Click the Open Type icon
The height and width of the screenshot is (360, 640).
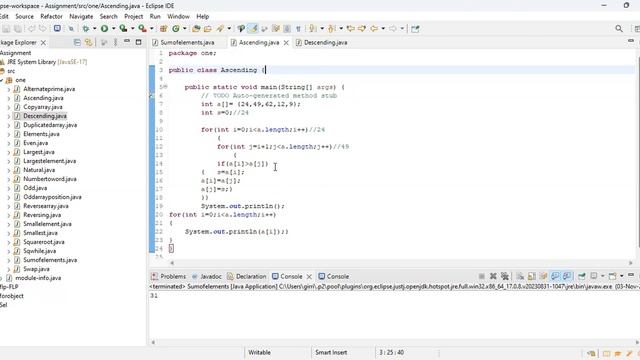coord(196,29)
